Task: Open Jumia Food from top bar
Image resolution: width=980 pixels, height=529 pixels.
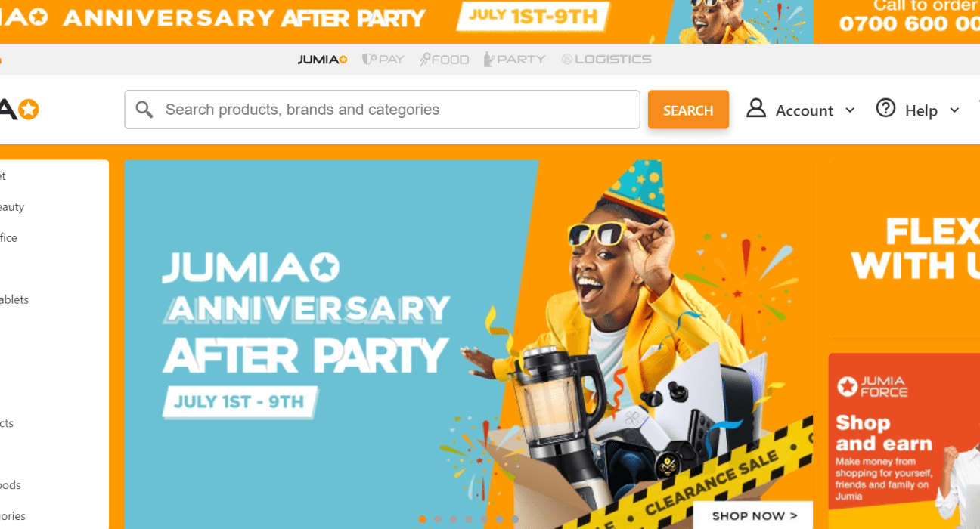Action: tap(445, 59)
